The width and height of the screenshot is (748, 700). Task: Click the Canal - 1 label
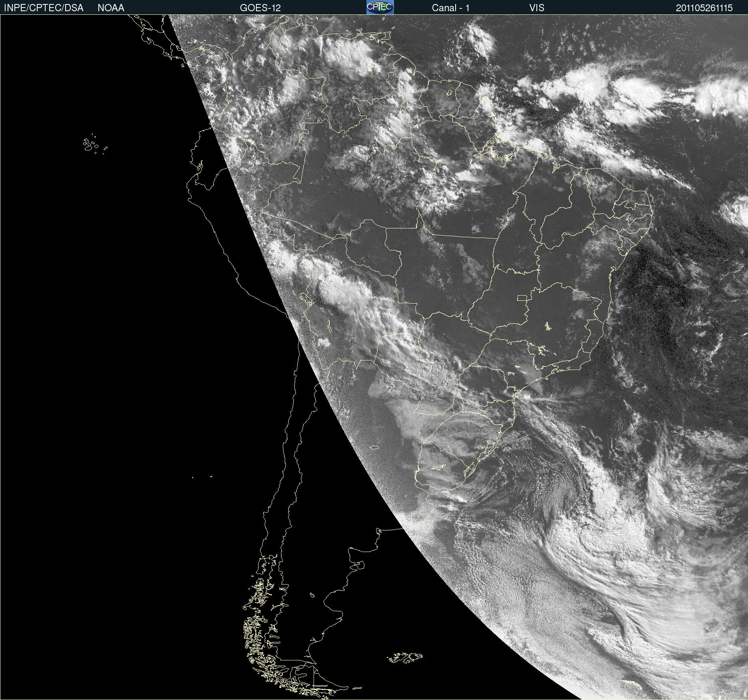coord(450,8)
